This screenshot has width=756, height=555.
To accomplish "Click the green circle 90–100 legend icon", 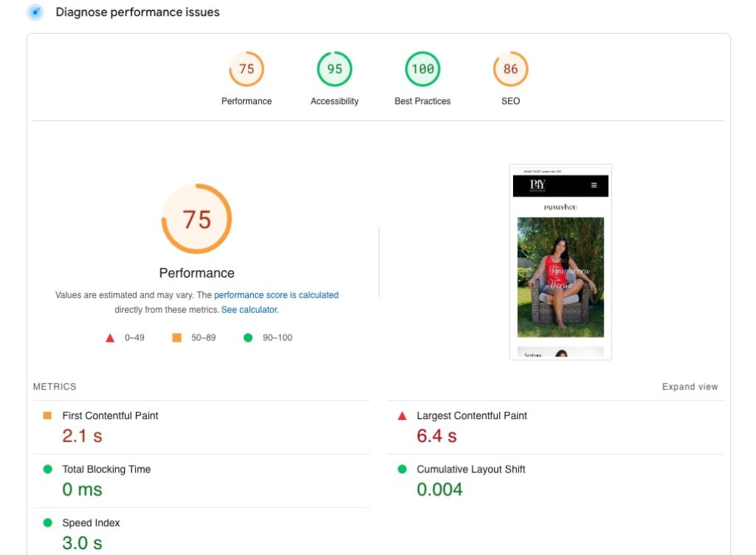I will pyautogui.click(x=248, y=338).
